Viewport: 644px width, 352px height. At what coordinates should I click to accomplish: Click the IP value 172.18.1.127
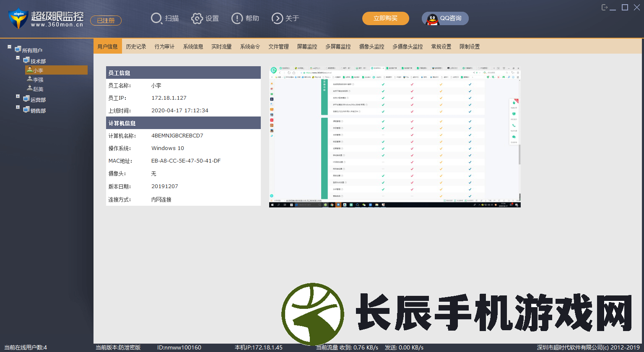click(169, 98)
